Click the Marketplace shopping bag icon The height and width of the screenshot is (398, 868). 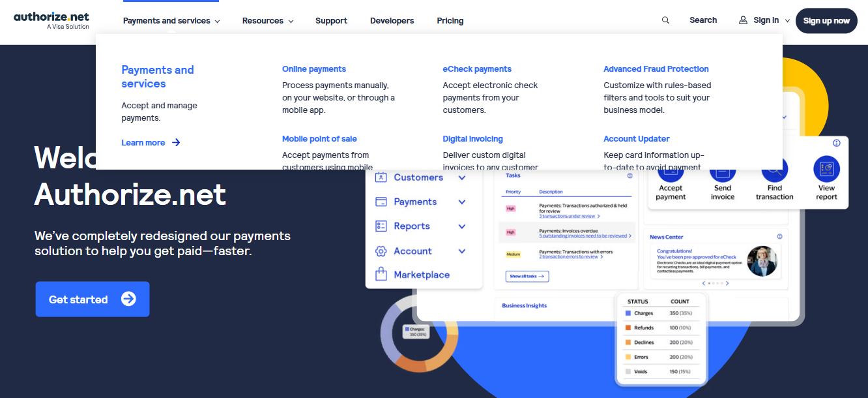pyautogui.click(x=381, y=275)
